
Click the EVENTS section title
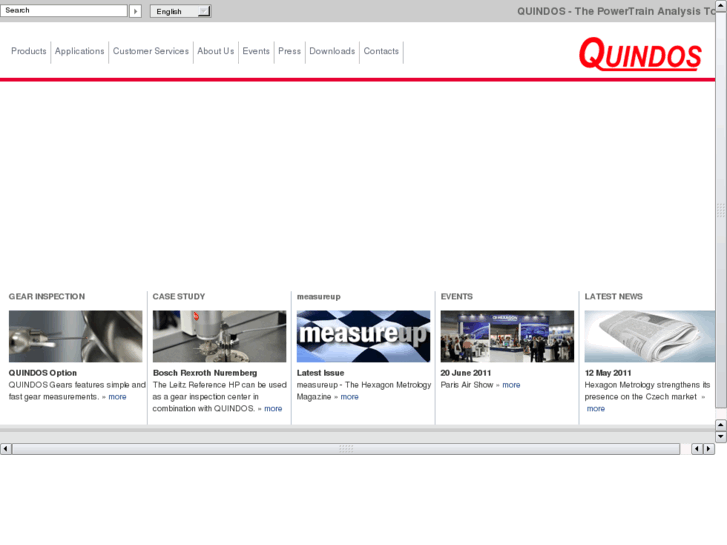click(457, 296)
